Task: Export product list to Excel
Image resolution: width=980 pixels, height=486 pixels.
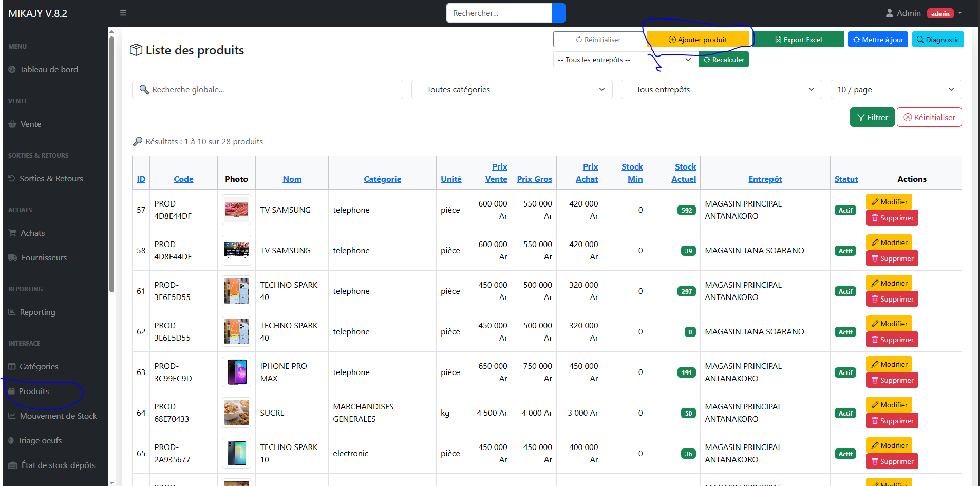Action: pos(798,40)
